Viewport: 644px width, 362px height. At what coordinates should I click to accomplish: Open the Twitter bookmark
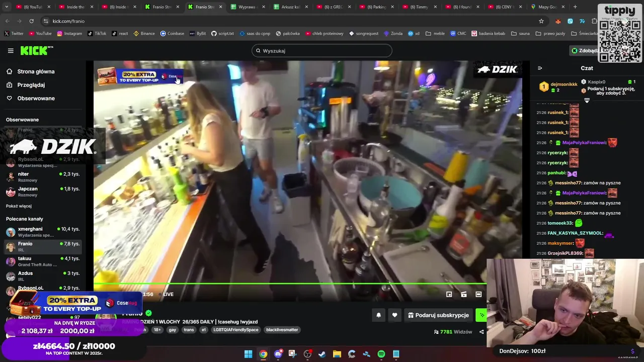click(14, 34)
